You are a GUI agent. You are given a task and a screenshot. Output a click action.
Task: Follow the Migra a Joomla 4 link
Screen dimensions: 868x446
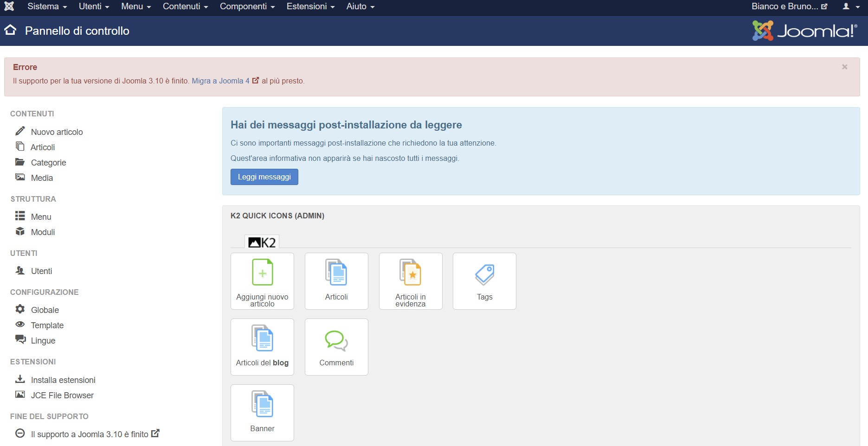tap(225, 81)
